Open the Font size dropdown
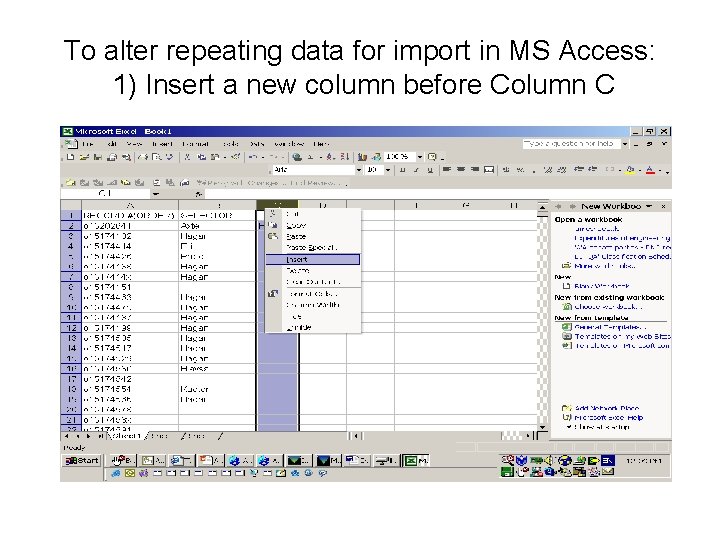Image resolution: width=720 pixels, height=540 pixels. (x=388, y=170)
